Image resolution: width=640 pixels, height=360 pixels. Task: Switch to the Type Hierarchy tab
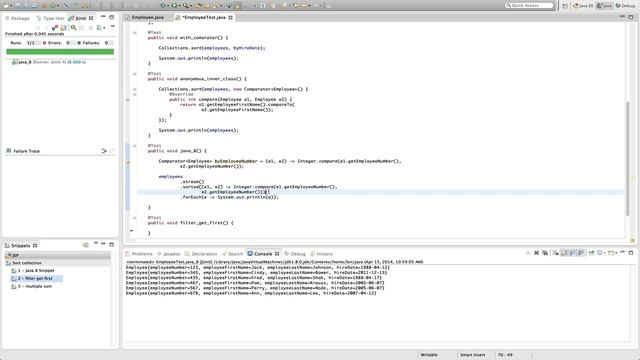coord(51,18)
